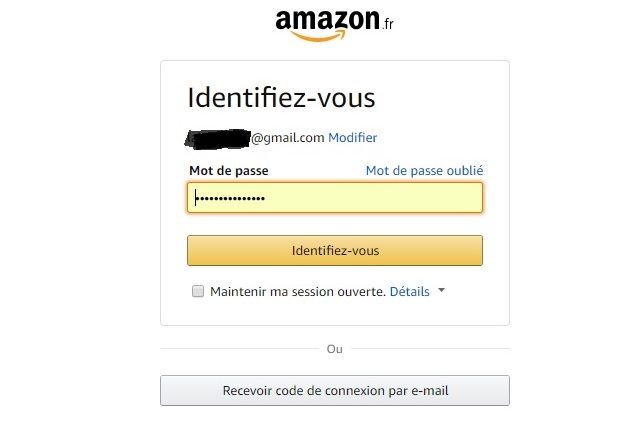Click the amazon.fr logo
Image resolution: width=643 pixels, height=425 pixels.
[x=334, y=25]
